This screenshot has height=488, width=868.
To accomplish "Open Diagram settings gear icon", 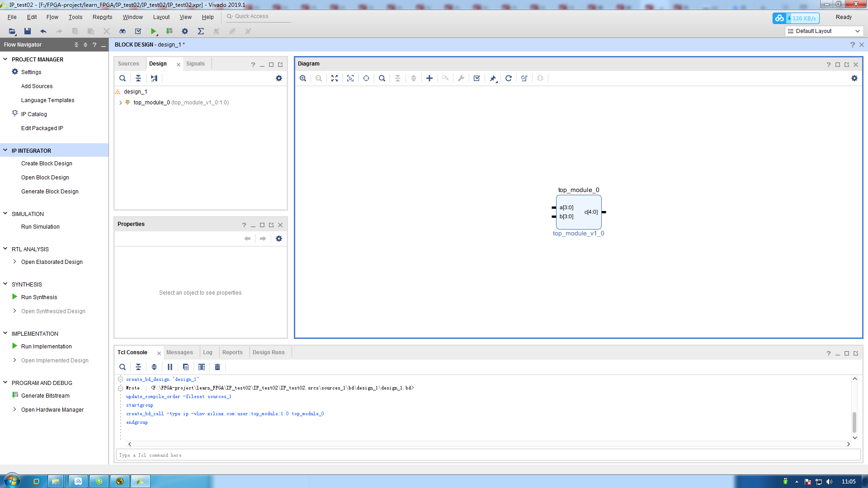I will 854,78.
